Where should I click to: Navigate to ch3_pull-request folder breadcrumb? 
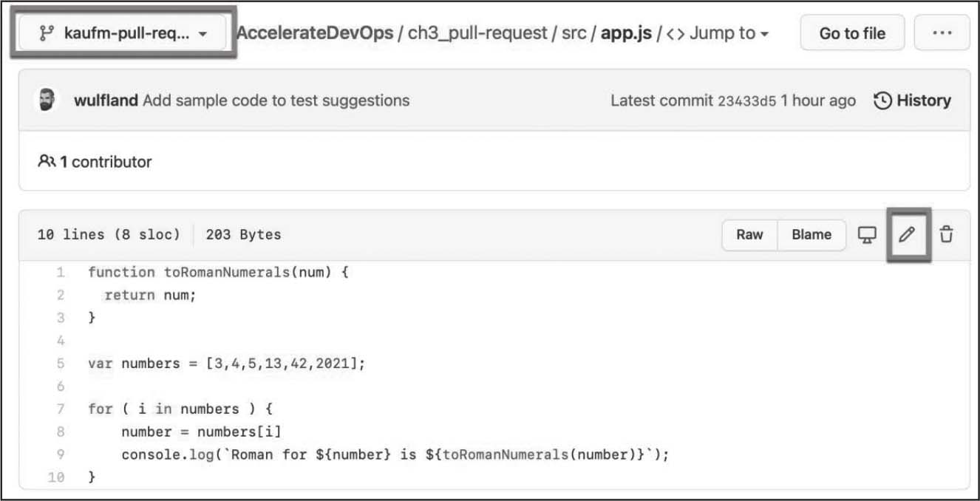pyautogui.click(x=477, y=33)
